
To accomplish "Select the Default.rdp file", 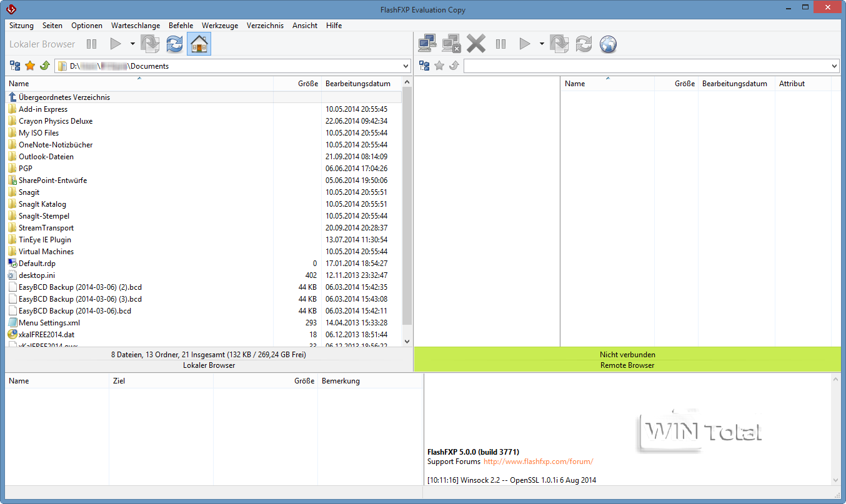I will click(204, 264).
